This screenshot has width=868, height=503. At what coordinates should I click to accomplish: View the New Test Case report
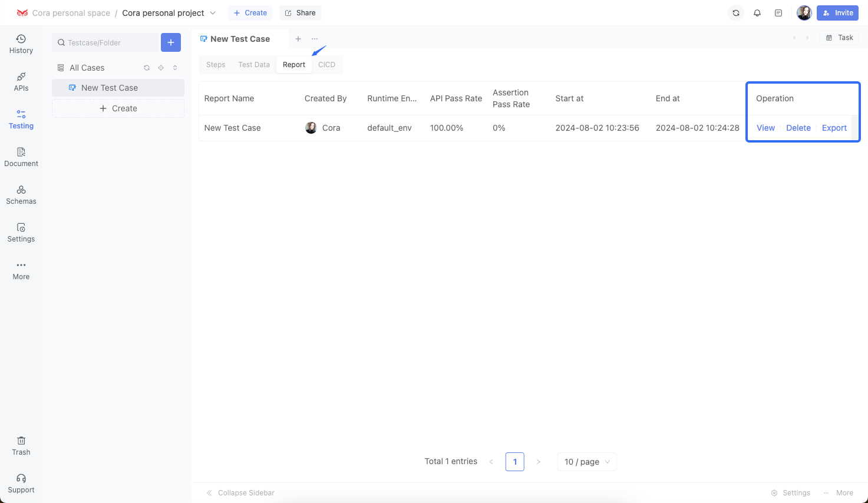(x=765, y=128)
